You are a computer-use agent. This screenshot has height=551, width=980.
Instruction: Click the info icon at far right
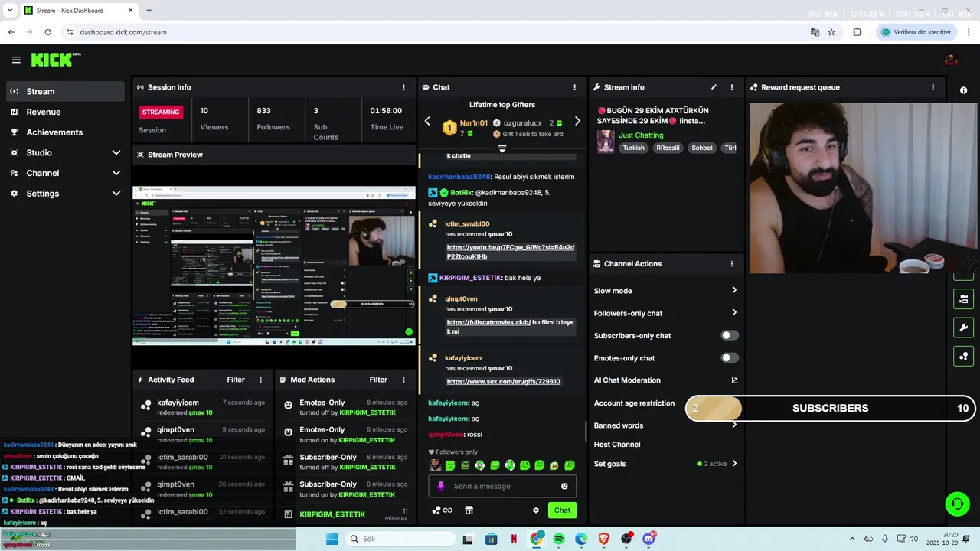click(x=963, y=90)
